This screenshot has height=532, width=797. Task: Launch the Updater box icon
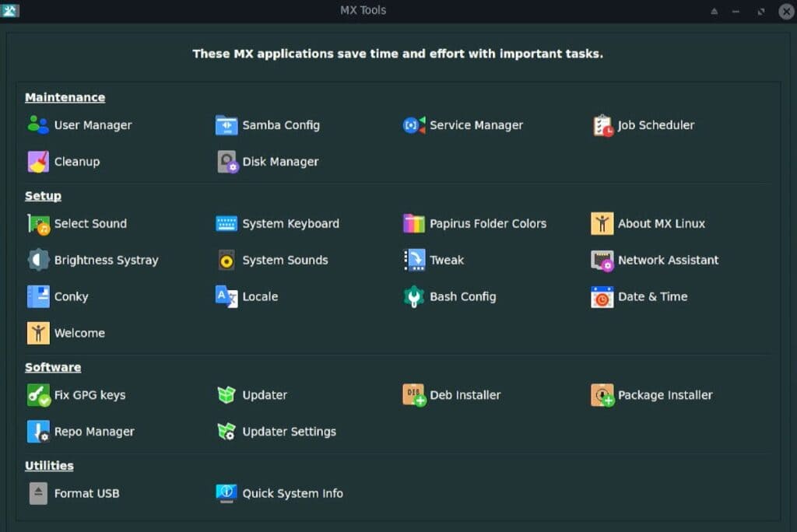click(x=226, y=395)
